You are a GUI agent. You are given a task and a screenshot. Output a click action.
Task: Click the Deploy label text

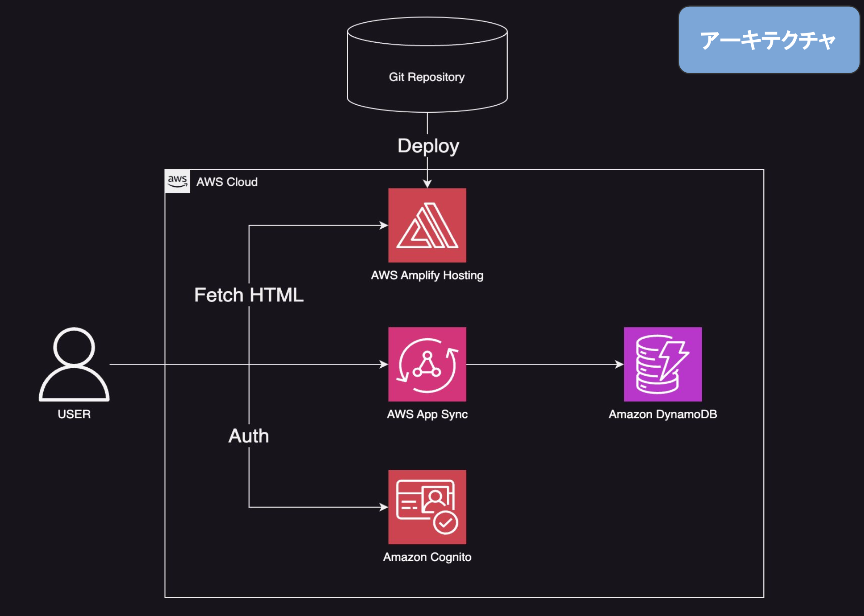coord(428,146)
